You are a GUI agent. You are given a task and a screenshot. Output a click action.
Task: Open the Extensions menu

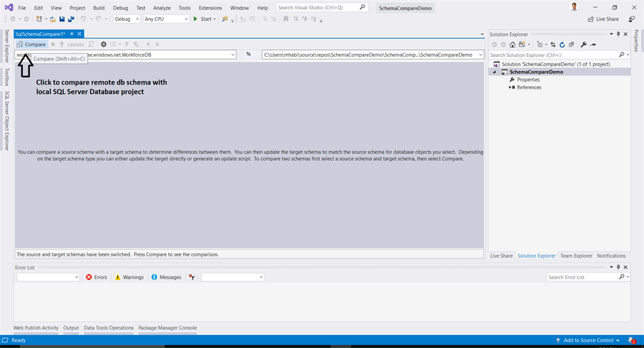210,8
